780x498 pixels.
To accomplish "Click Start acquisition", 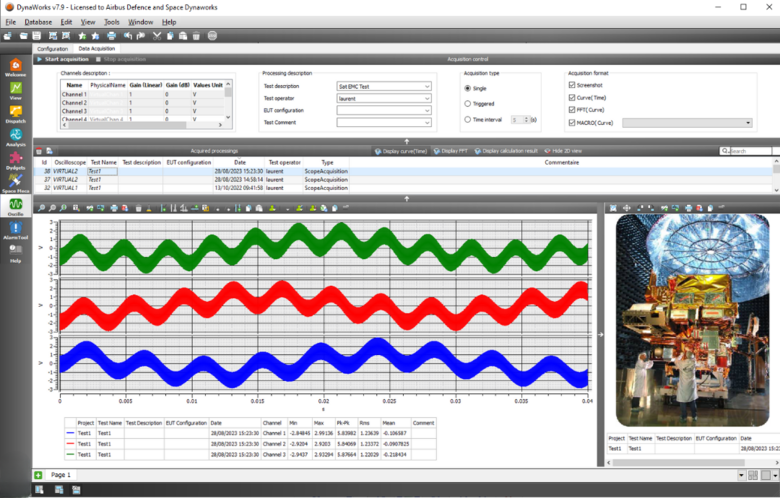I will pos(63,59).
